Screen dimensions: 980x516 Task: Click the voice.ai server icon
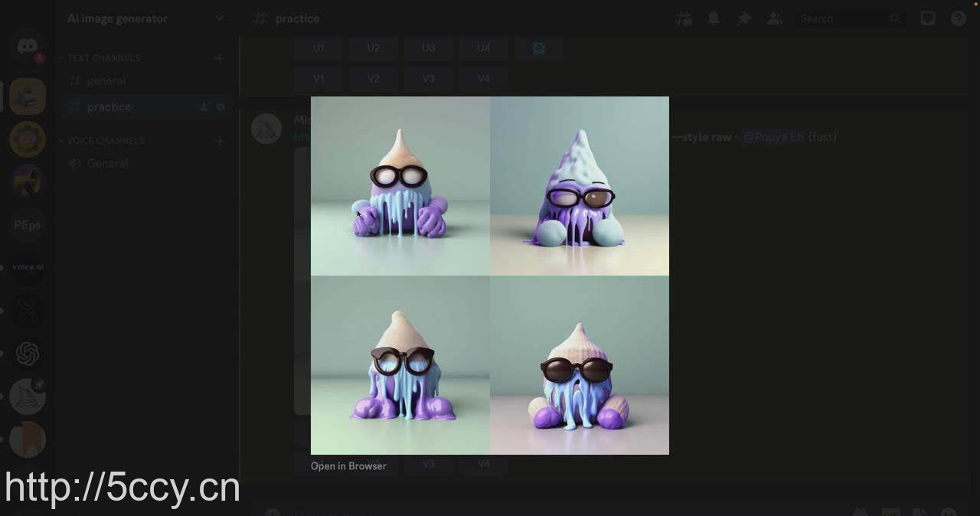point(28,266)
